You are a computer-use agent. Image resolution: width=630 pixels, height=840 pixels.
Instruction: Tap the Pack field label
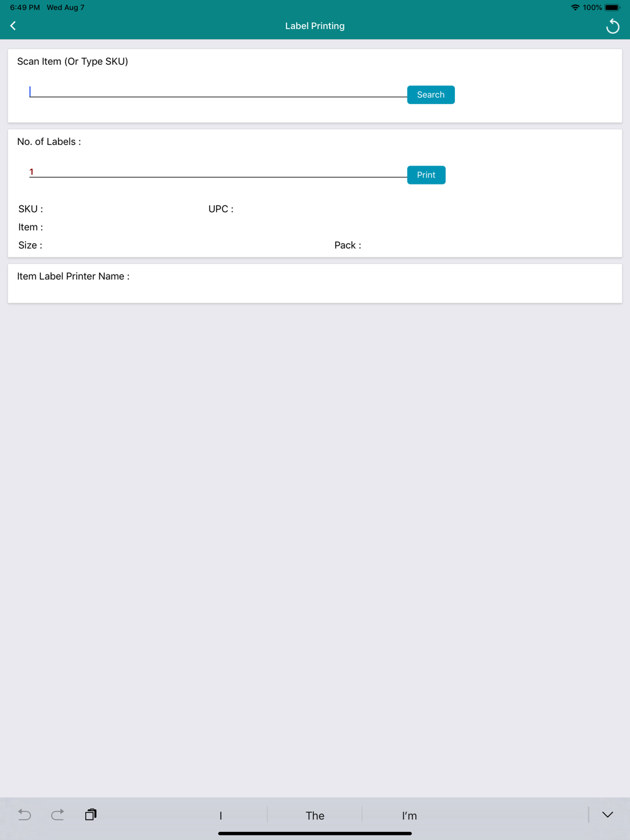pyautogui.click(x=348, y=246)
